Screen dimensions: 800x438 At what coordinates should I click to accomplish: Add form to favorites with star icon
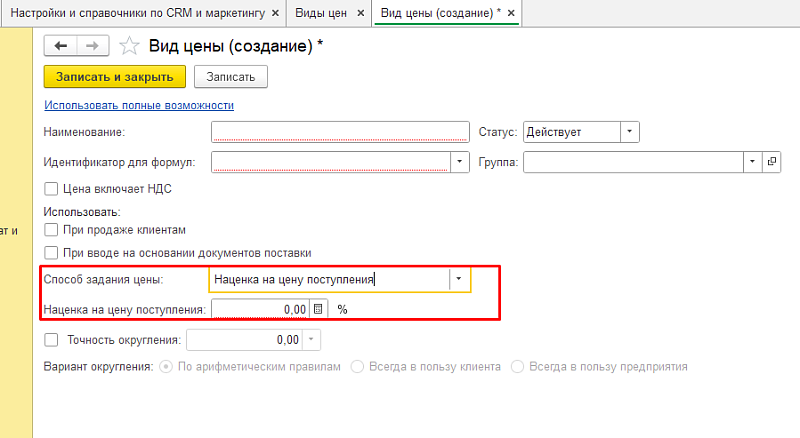tap(128, 46)
